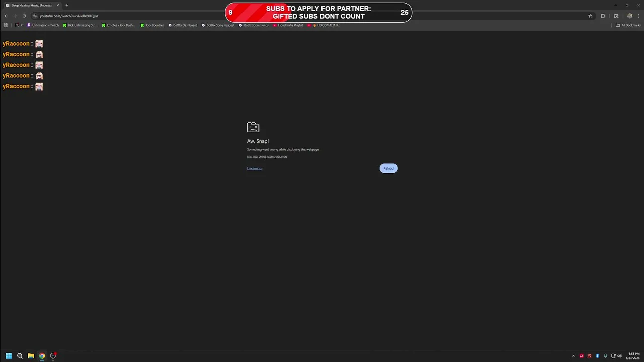Click the youtube.com URL in address bar
Screen dimensions: 644x362
[x=69, y=16]
